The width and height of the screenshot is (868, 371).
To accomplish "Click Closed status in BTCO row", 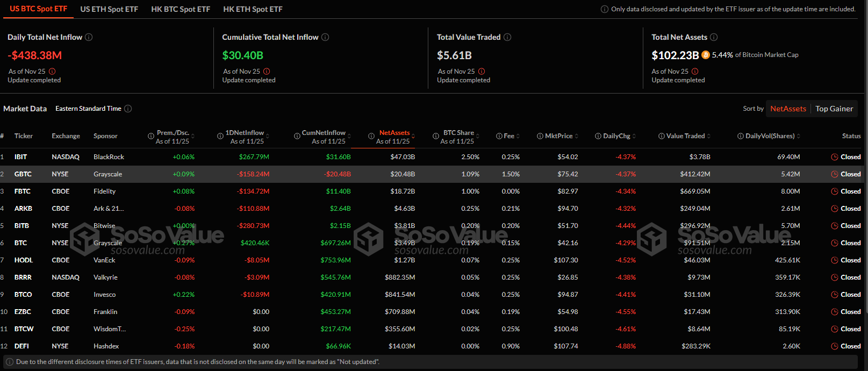I will tap(851, 295).
